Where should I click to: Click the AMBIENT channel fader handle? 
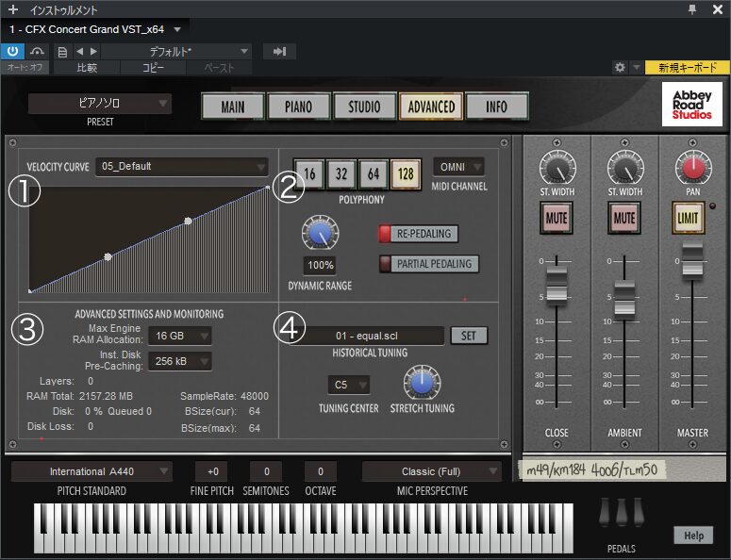point(624,301)
